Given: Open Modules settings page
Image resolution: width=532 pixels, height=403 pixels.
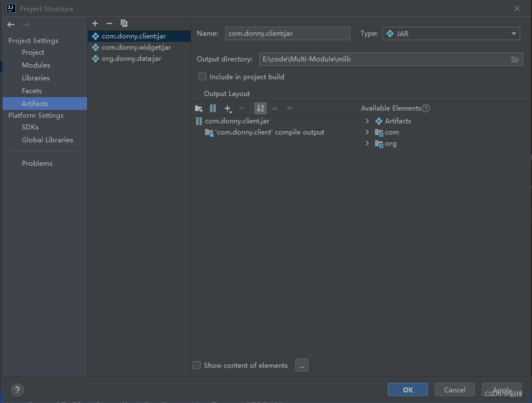Looking at the screenshot, I should pyautogui.click(x=36, y=65).
